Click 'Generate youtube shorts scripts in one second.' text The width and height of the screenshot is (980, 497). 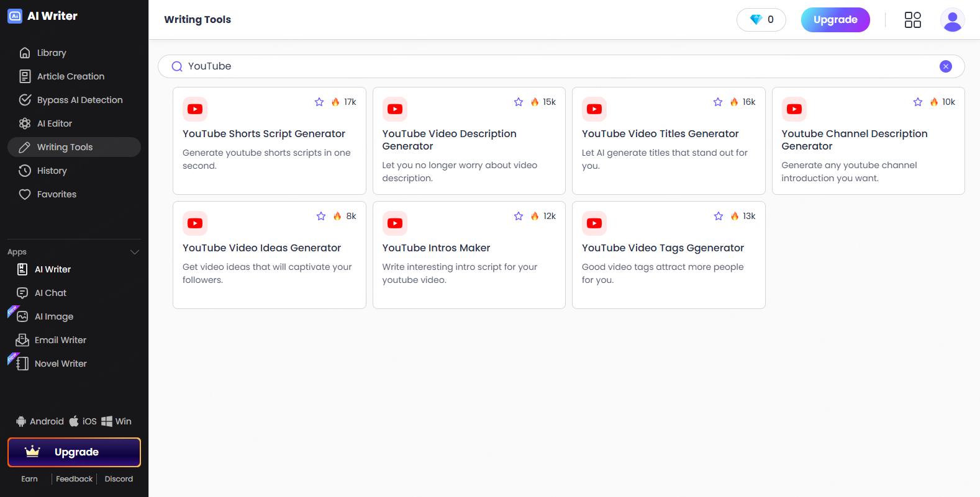(266, 159)
